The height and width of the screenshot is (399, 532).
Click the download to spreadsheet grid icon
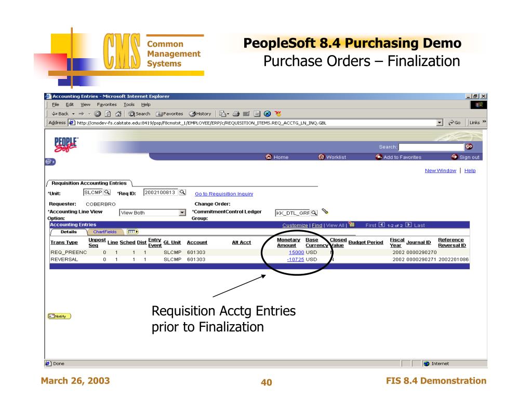pos(352,224)
